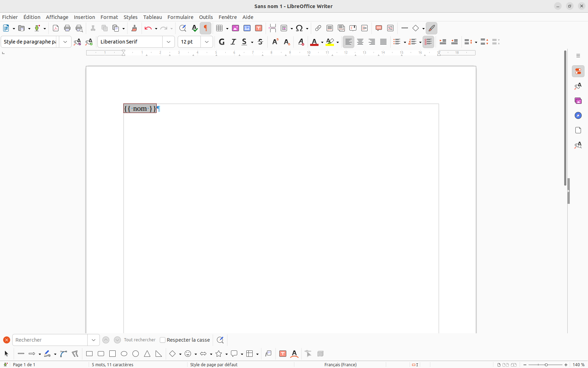Expand the font name dropdown
Image resolution: width=588 pixels, height=368 pixels.
[169, 42]
